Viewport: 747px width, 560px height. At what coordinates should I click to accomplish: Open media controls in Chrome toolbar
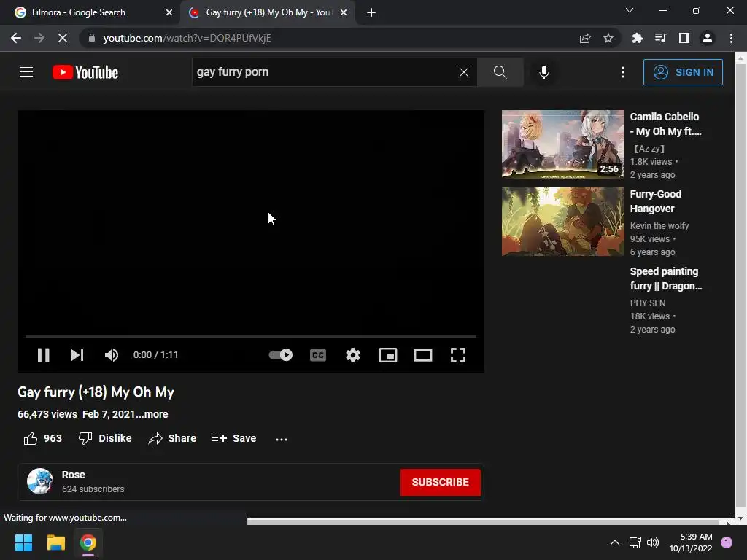660,38
